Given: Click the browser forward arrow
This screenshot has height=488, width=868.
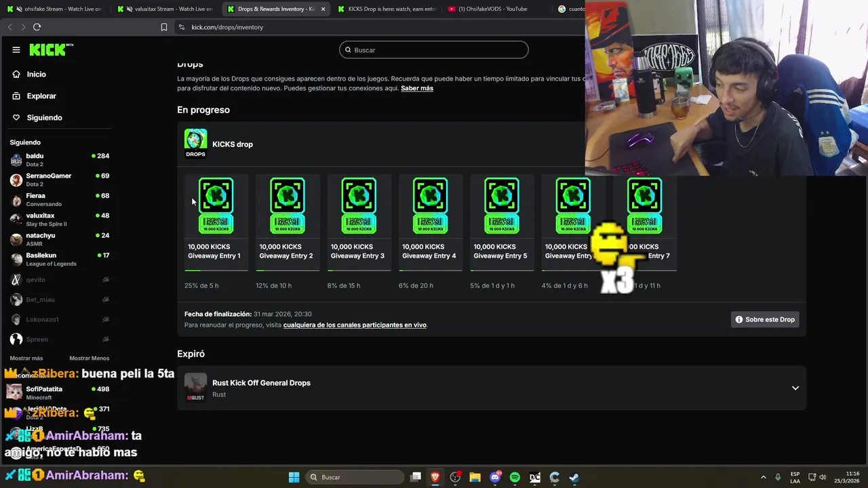Looking at the screenshot, I should click(x=23, y=27).
